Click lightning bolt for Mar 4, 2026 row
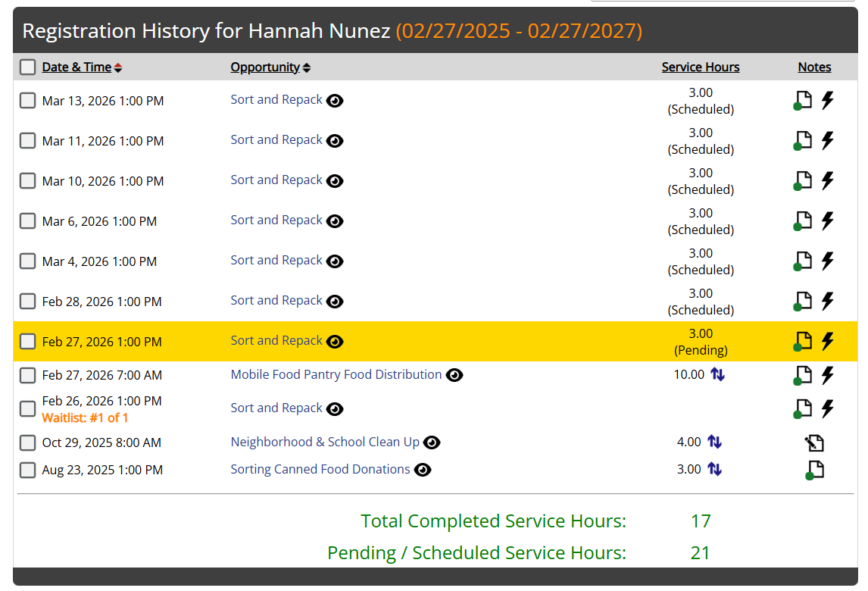 point(828,261)
